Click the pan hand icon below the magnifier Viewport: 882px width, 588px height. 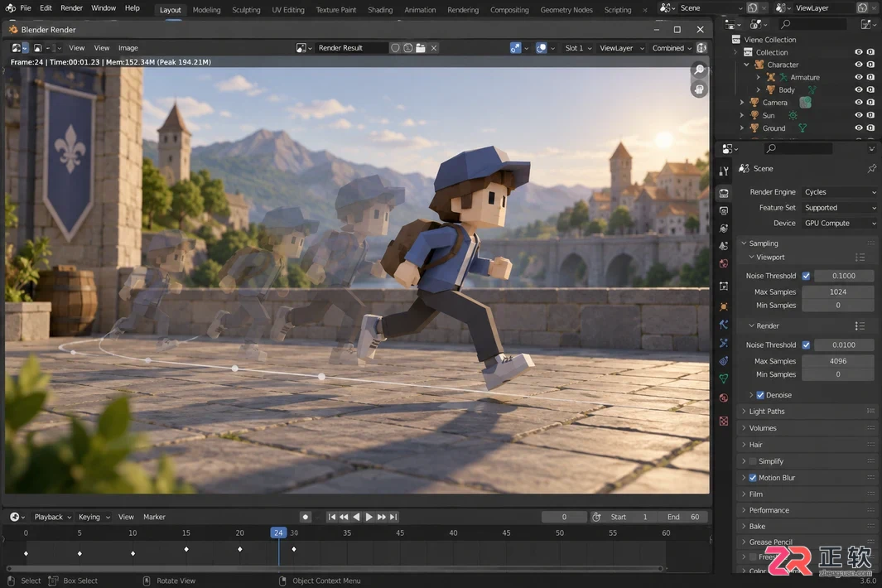tap(699, 89)
